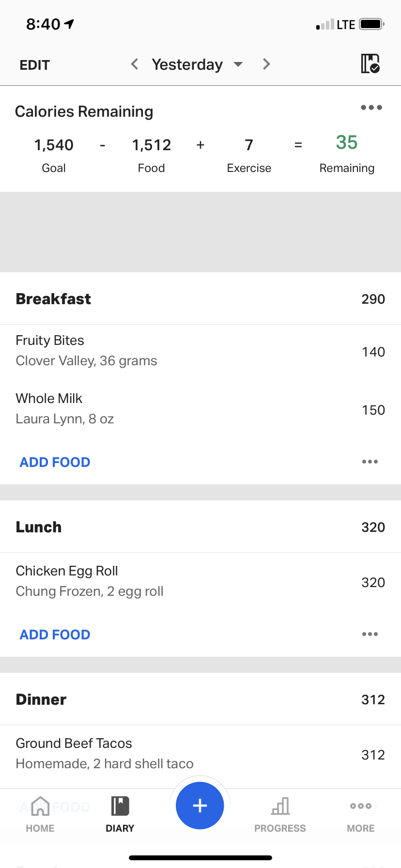Add food to Lunch
The image size is (401, 868).
point(55,635)
